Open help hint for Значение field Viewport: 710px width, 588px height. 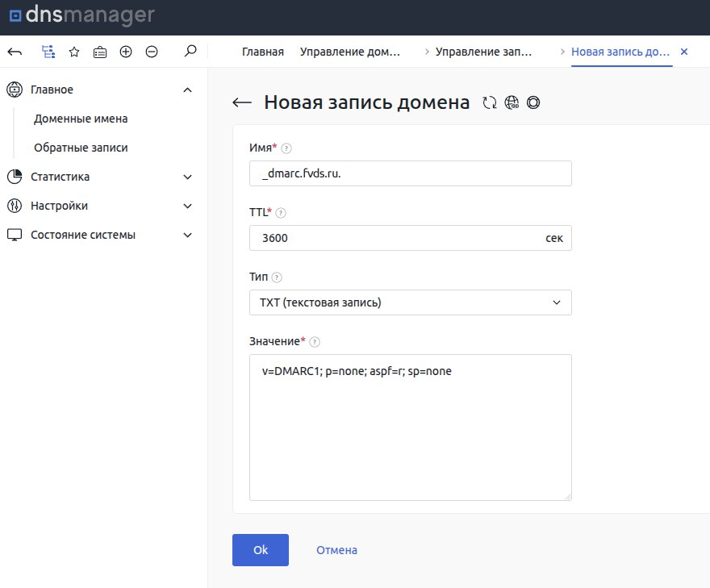pyautogui.click(x=315, y=342)
